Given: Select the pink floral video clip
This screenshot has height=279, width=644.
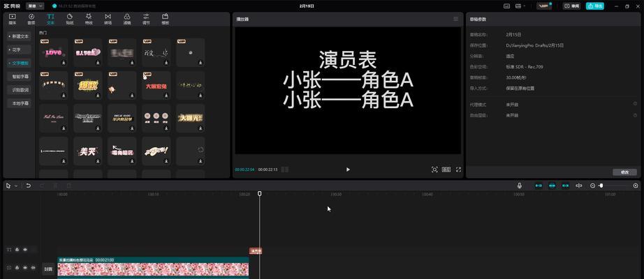Looking at the screenshot, I should pos(153,266).
